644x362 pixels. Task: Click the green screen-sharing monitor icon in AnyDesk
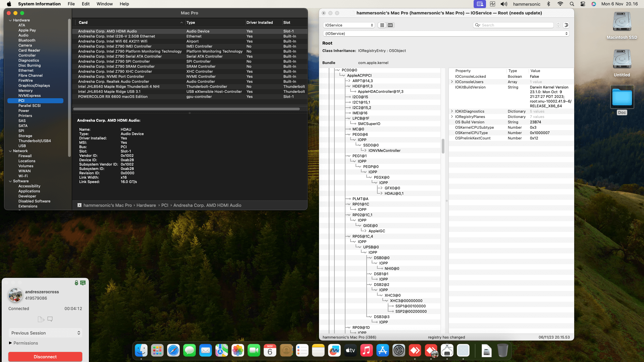point(83,283)
